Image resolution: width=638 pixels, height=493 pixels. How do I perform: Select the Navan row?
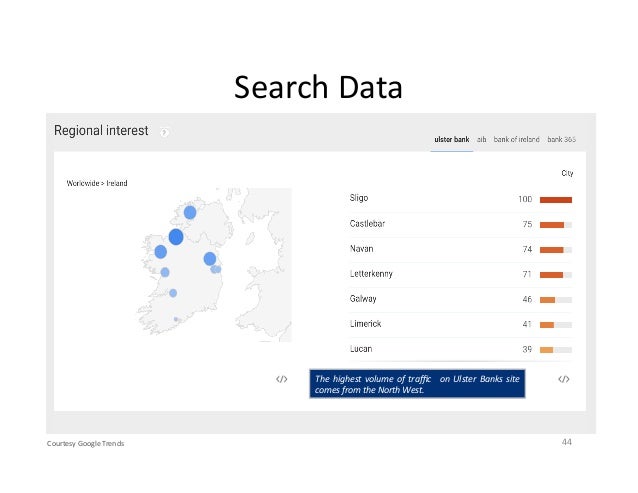coord(461,249)
